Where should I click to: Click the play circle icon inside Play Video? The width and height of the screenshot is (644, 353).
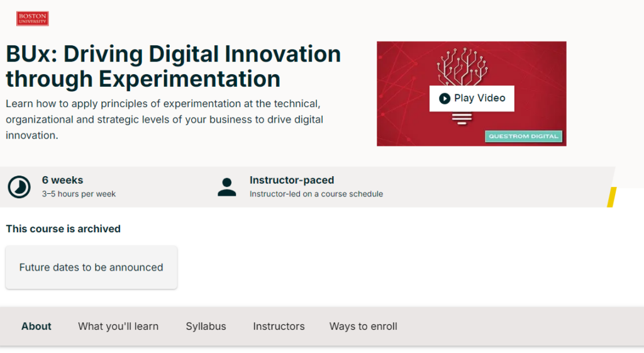444,98
